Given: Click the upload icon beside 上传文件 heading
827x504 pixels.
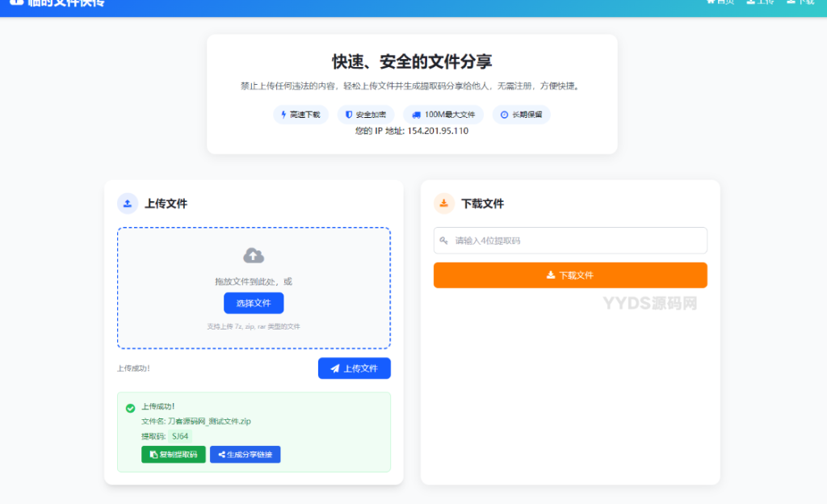Looking at the screenshot, I should click(127, 203).
